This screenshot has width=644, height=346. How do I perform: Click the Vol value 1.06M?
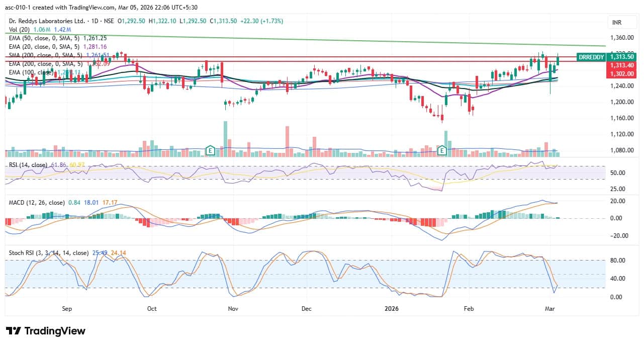[x=41, y=30]
